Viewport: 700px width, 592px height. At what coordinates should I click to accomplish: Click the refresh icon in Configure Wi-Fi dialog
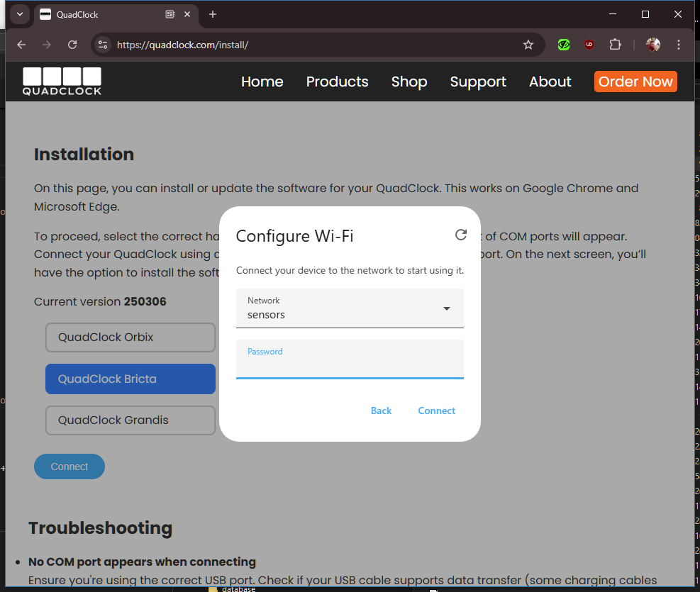(461, 235)
